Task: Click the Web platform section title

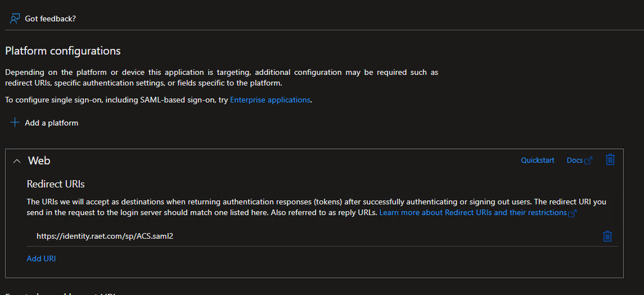Action: pyautogui.click(x=39, y=161)
